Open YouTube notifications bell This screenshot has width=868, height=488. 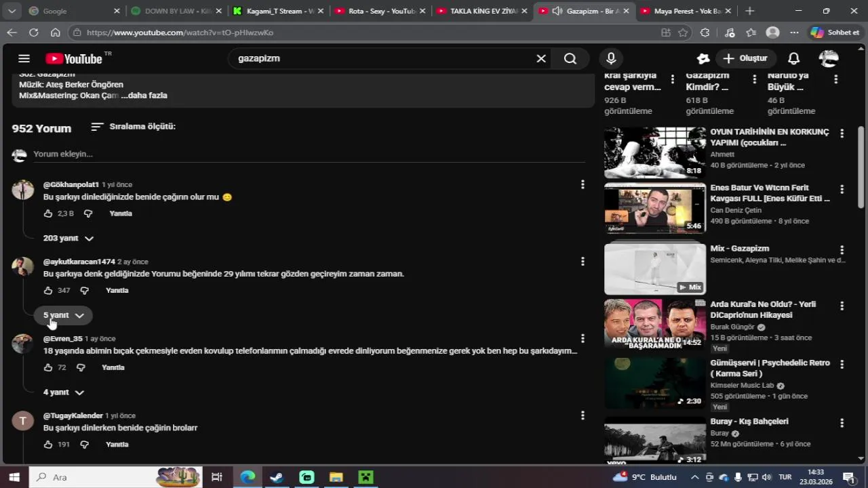pos(793,59)
